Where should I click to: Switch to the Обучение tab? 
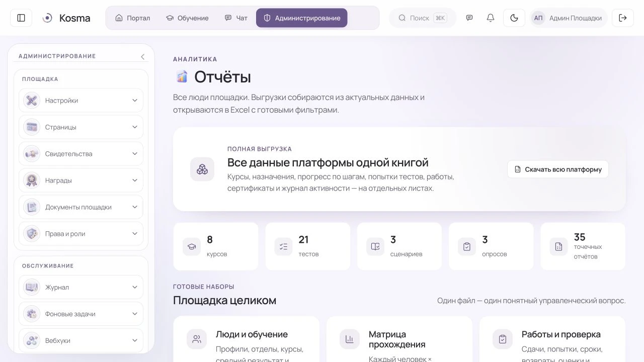(187, 18)
